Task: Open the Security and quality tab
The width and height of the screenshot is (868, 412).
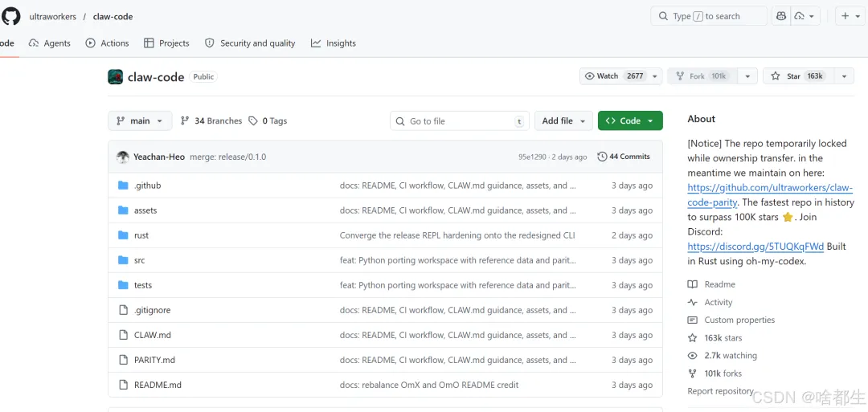Action: pos(250,43)
